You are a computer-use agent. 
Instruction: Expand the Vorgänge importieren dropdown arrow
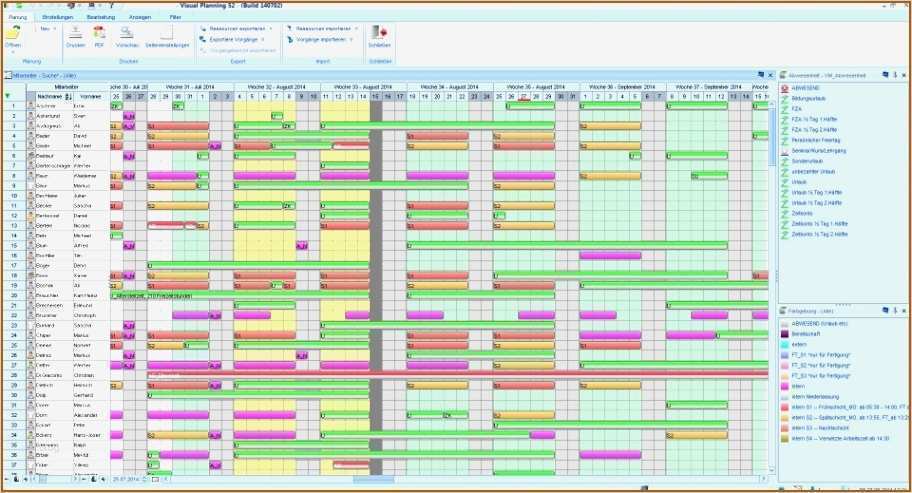pos(351,40)
